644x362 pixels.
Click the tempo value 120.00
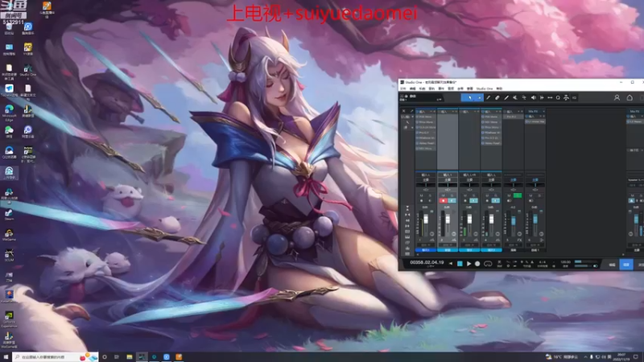pos(566,262)
